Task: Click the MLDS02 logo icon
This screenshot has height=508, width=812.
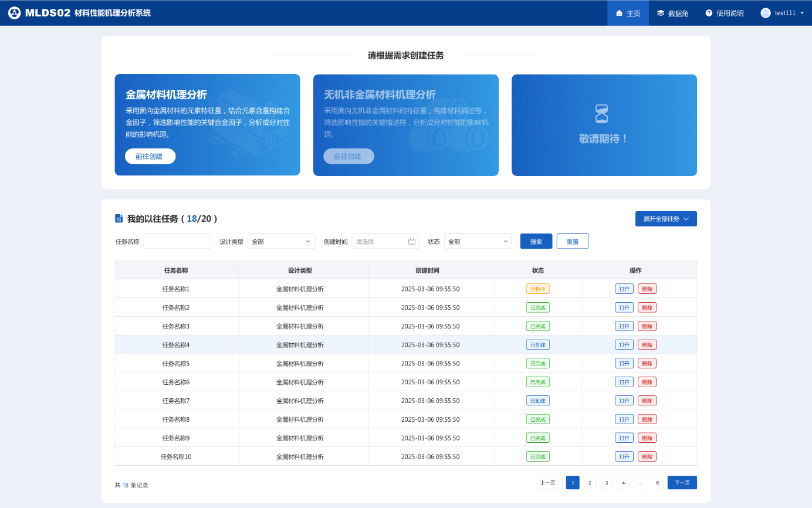Action: [14, 13]
